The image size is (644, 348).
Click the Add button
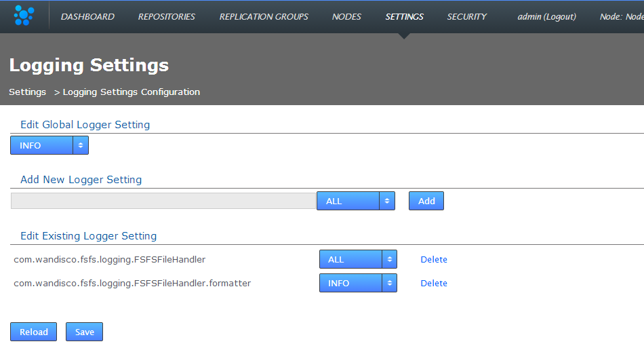coord(426,201)
